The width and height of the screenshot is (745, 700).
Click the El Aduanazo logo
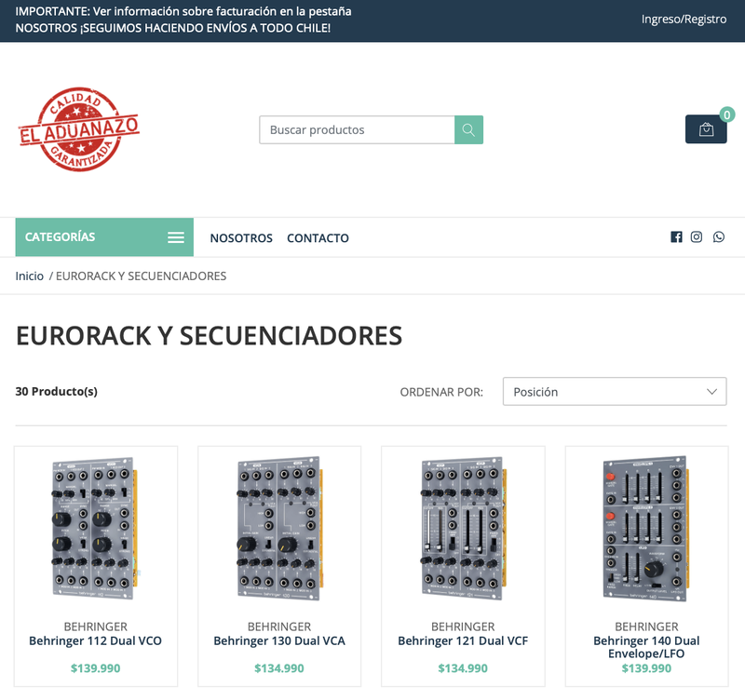(x=79, y=129)
